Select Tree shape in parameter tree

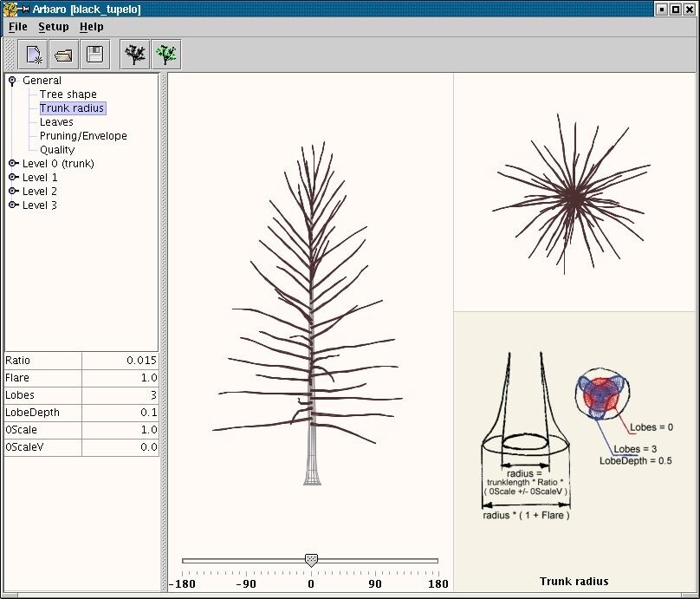[68, 94]
